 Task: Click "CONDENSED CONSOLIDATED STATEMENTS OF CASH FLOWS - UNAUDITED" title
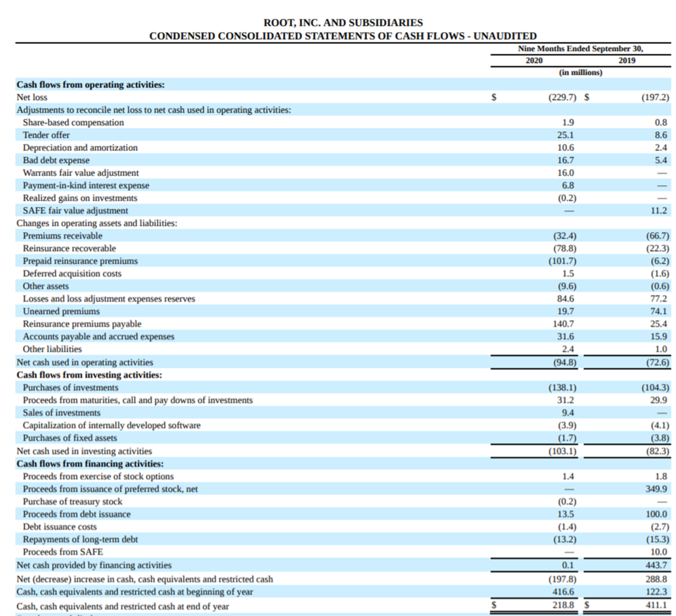(343, 36)
